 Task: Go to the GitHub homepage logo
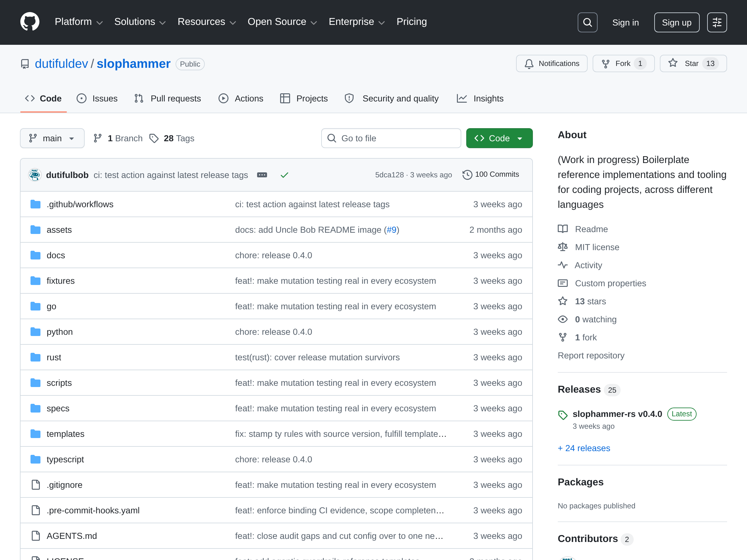pos(30,22)
